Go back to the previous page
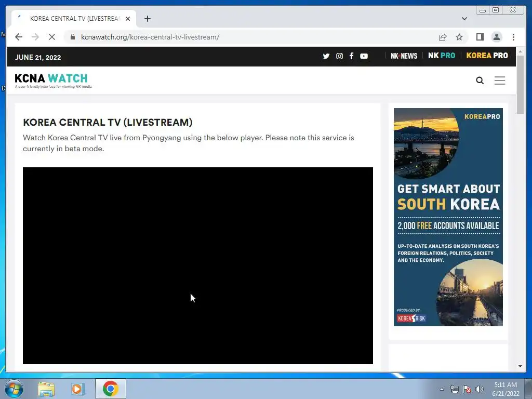Screen dimensions: 532x399 (19, 37)
